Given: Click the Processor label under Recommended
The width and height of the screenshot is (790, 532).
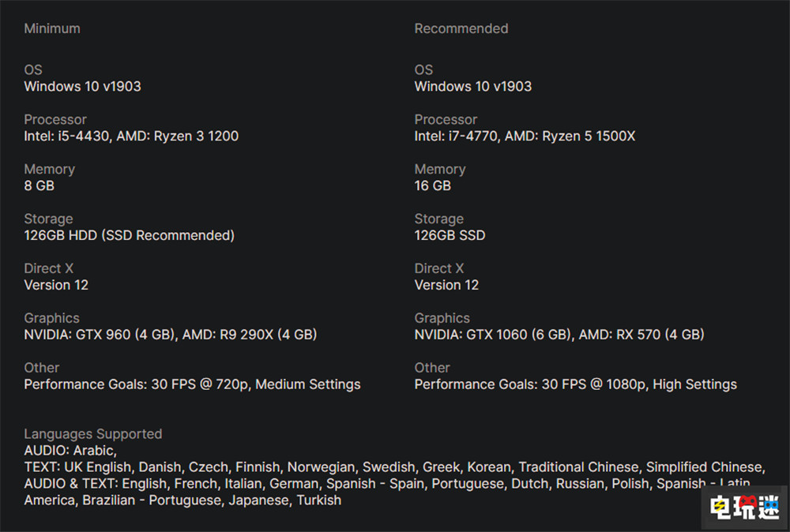Looking at the screenshot, I should click(x=446, y=119).
